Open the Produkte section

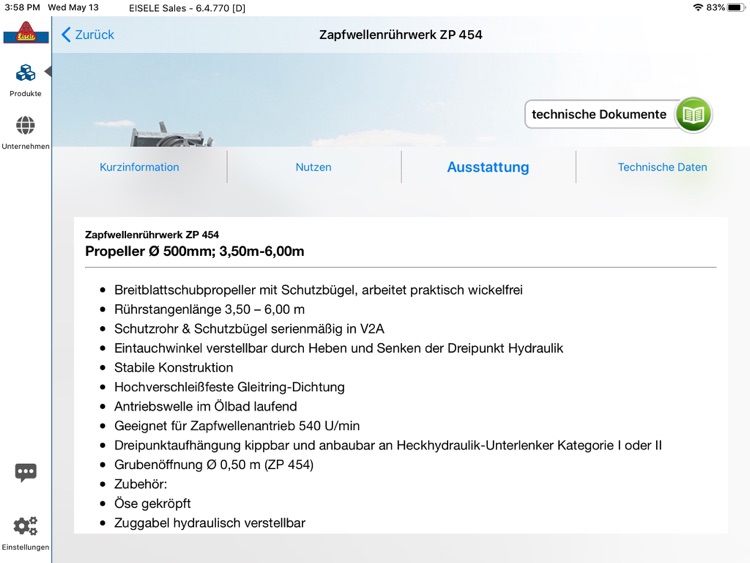pos(25,79)
